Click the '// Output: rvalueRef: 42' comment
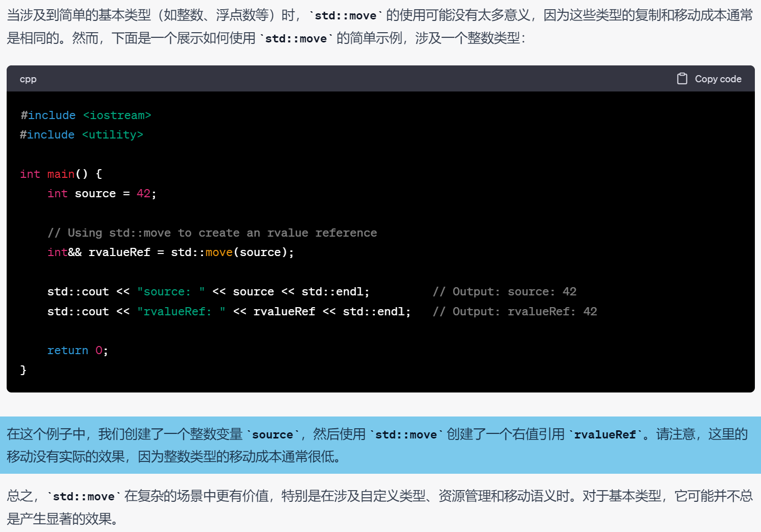 515,312
